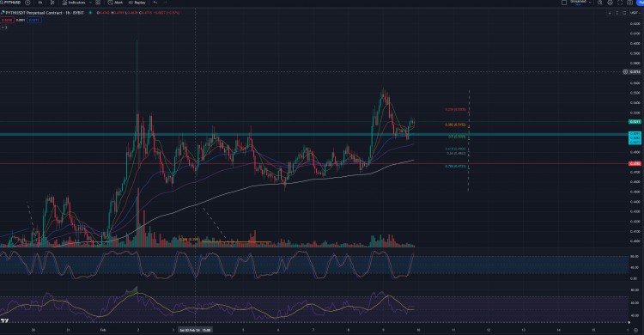Open the indicator templates grid icon

coord(98,3)
